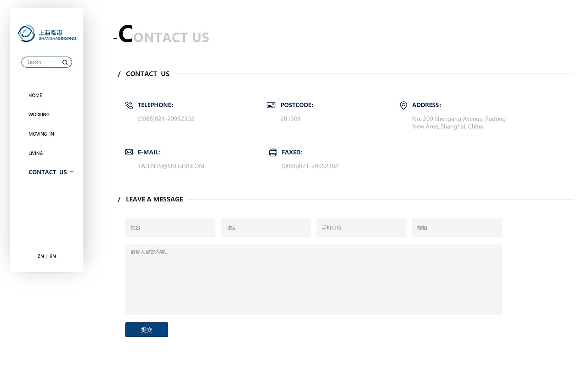Open the Home menu item
This screenshot has width=588, height=372.
35,96
